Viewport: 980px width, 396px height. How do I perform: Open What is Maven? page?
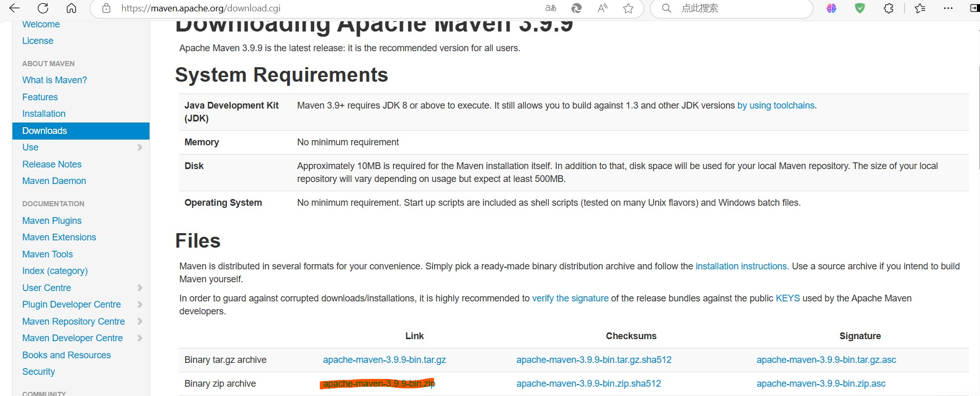pyautogui.click(x=54, y=80)
